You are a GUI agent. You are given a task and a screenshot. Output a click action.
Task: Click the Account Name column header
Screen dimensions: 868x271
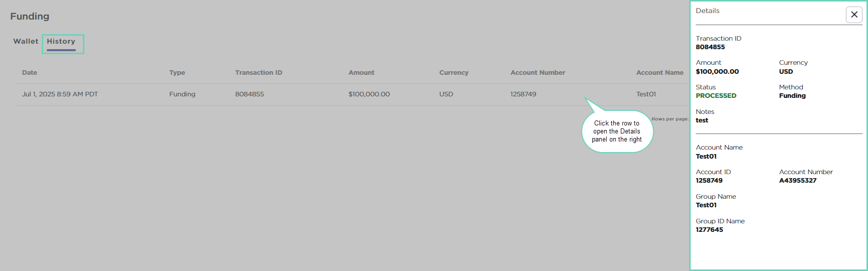(660, 73)
